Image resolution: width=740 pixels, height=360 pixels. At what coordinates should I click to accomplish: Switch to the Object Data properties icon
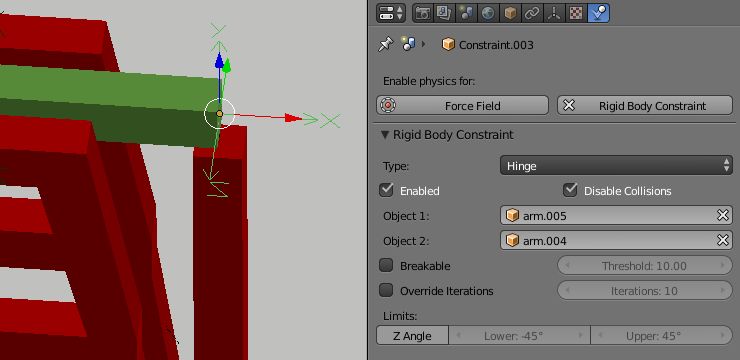pyautogui.click(x=553, y=13)
